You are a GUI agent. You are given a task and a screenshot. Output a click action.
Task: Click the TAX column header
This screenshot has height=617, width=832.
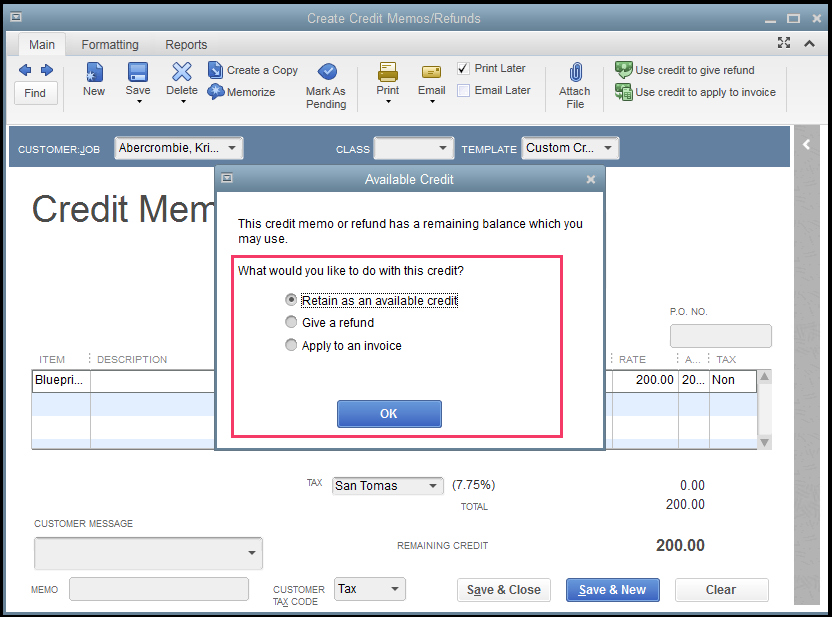726,360
